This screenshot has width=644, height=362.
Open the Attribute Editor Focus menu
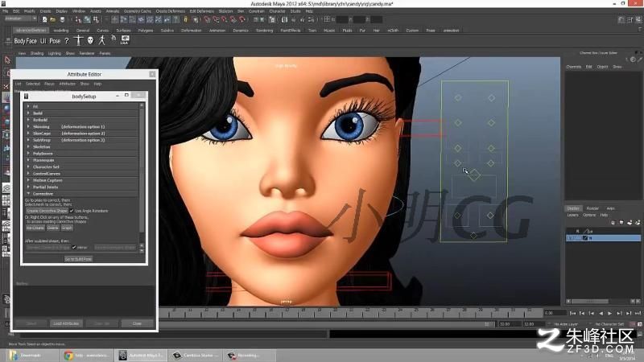tap(49, 84)
